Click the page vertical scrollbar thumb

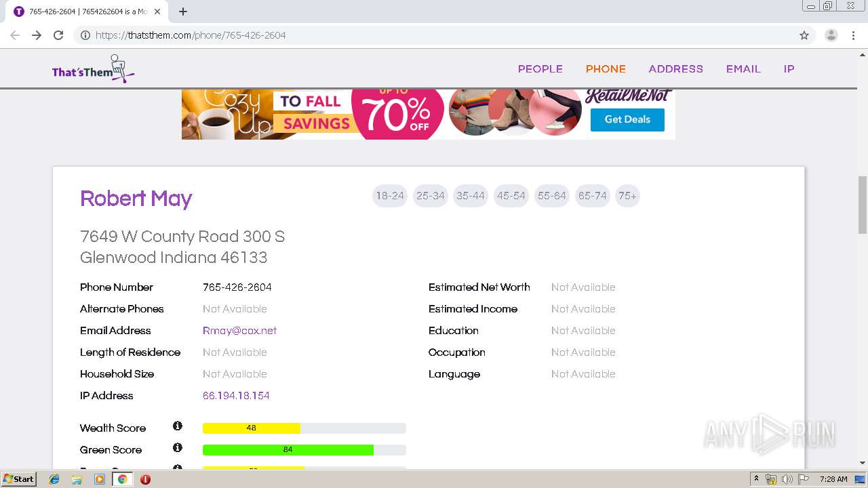point(863,205)
